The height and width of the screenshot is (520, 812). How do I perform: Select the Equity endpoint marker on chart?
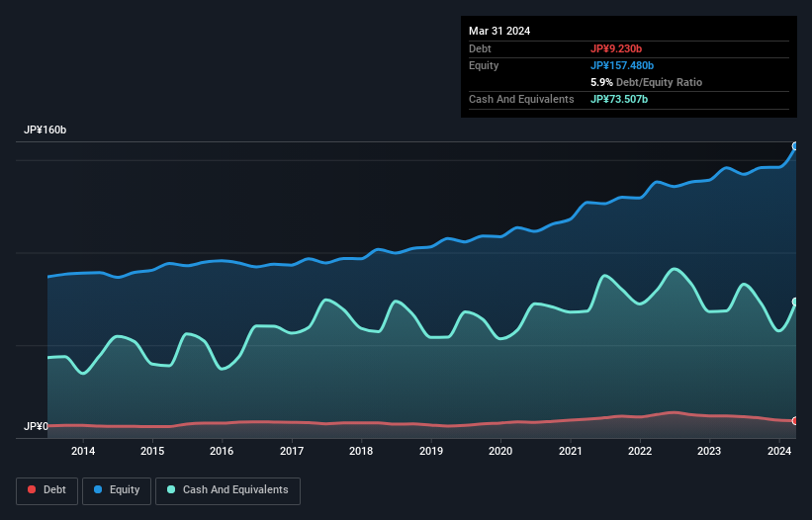coord(795,146)
